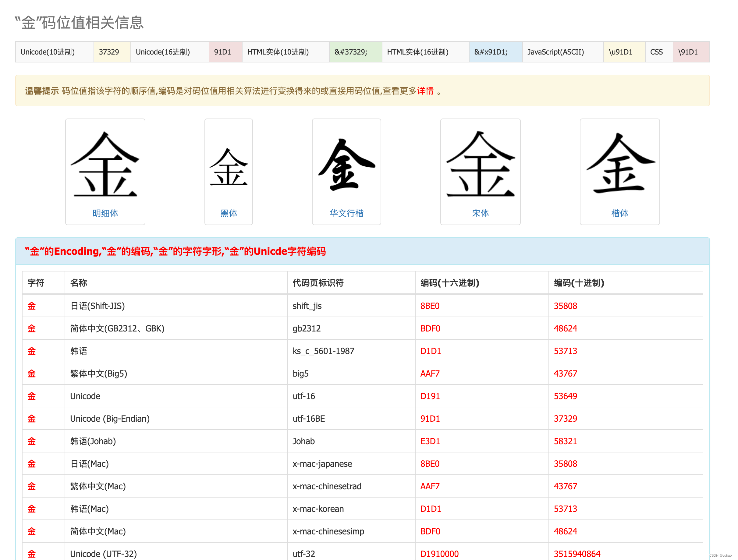Screen dimensions: 738x560
Task: Select the Unicode hex value 91D1 in top bar
Action: click(225, 52)
